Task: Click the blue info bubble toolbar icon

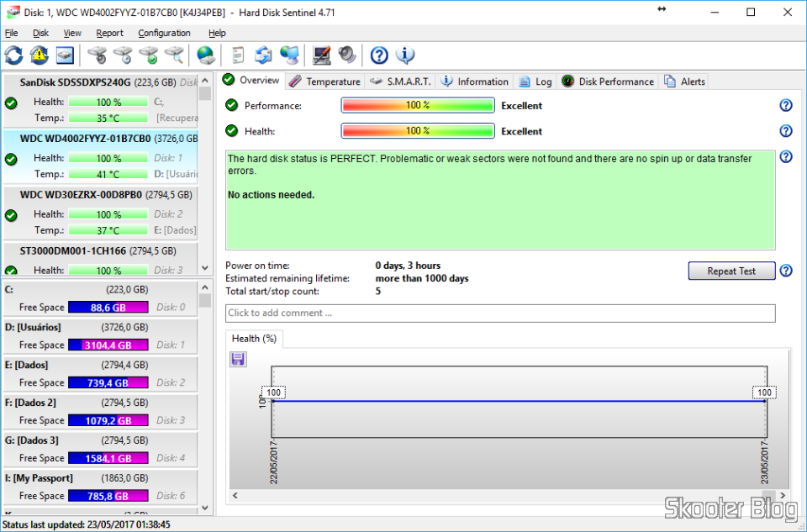Action: coord(405,55)
